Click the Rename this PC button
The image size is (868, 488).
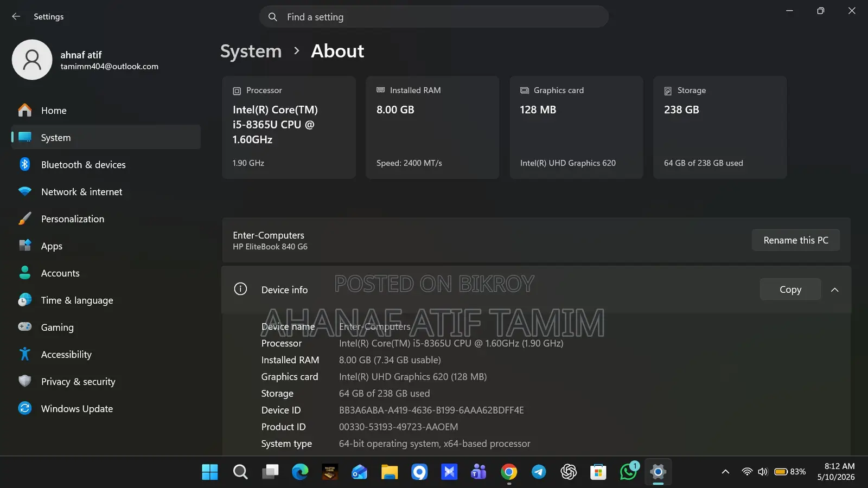tap(796, 240)
